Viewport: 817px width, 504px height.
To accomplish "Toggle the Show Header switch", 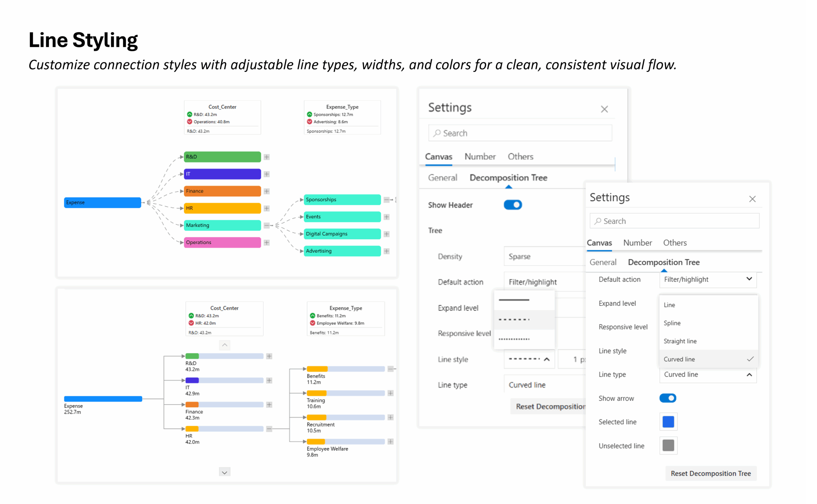I will 513,205.
